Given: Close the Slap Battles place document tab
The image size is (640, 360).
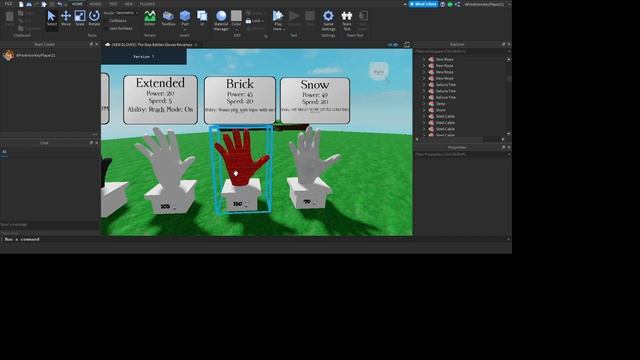Looking at the screenshot, I should coord(196,44).
